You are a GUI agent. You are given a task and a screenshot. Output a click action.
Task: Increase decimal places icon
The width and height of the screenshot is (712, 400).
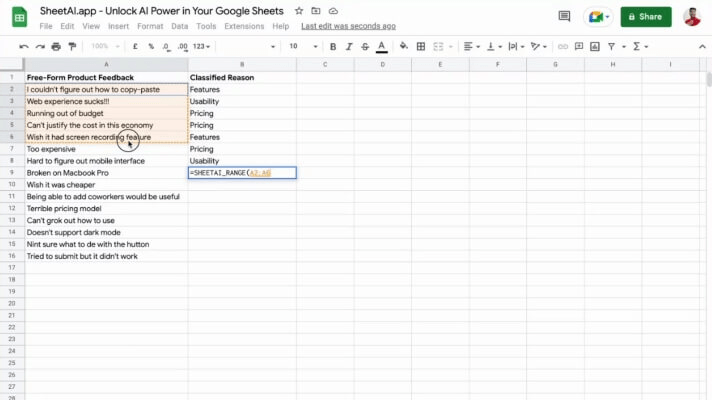183,46
